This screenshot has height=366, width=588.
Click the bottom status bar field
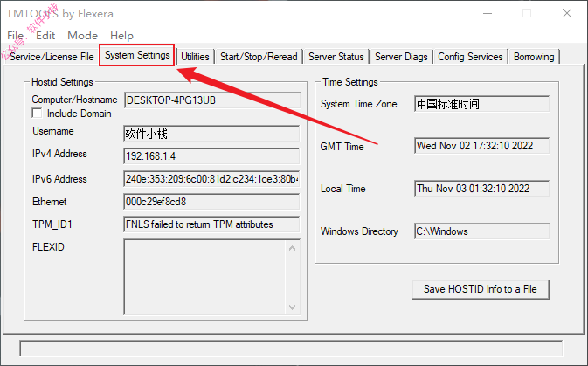291,349
